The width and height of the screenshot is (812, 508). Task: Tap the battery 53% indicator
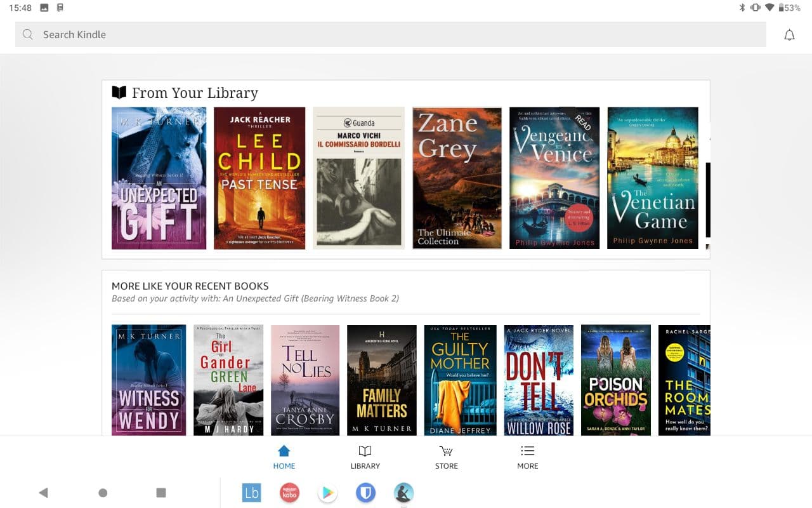tap(790, 8)
